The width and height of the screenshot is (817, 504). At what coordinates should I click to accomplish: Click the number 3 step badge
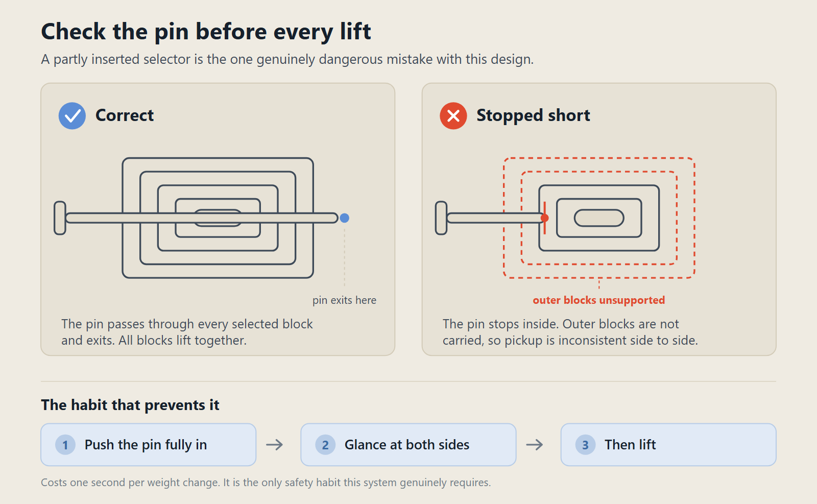point(585,445)
